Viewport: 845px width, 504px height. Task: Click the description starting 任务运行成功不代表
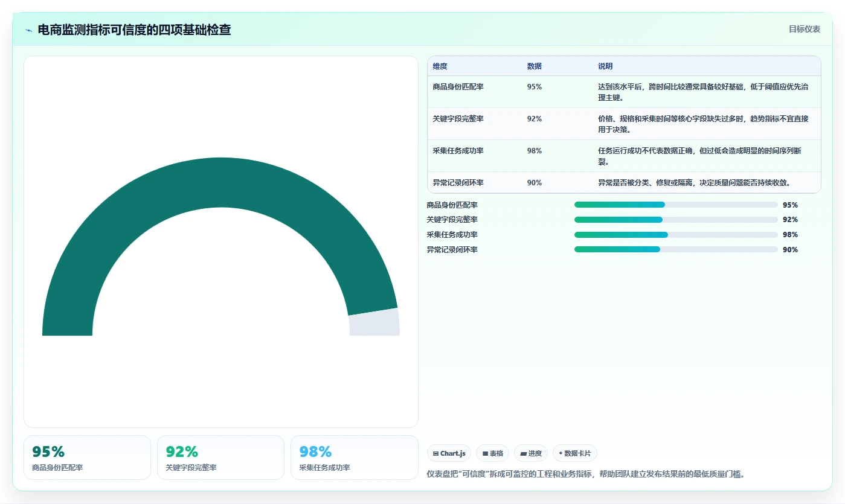tap(699, 156)
